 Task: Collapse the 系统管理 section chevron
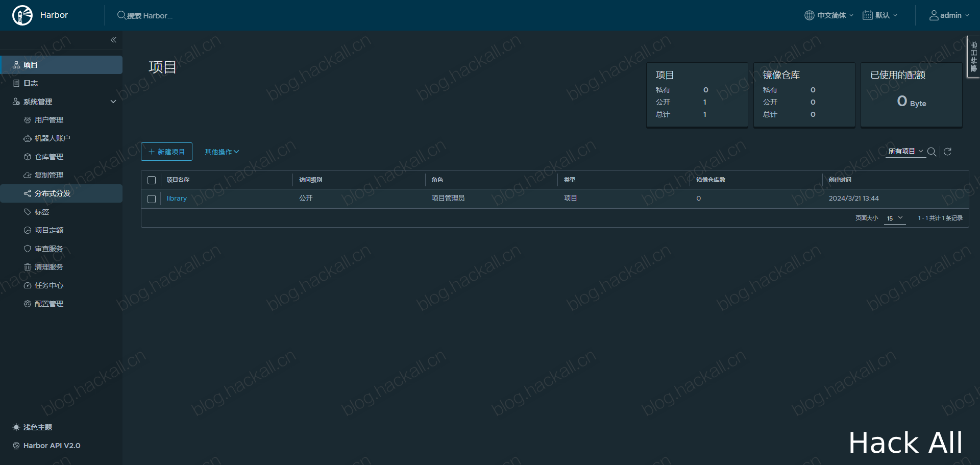pyautogui.click(x=113, y=102)
